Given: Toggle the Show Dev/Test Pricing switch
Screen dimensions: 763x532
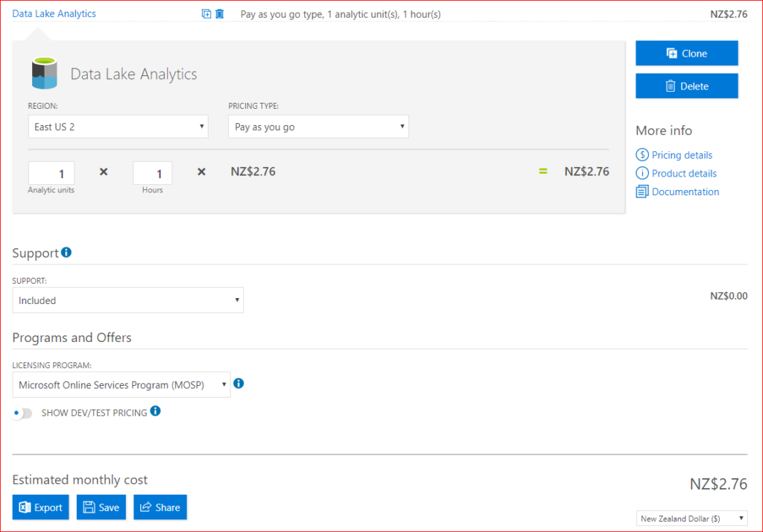Looking at the screenshot, I should point(22,413).
